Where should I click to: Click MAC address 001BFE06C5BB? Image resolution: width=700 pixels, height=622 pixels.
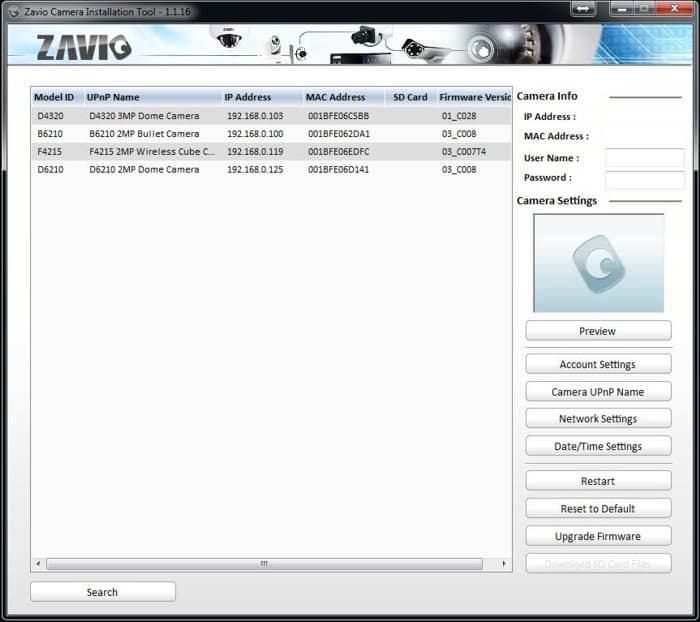pos(338,116)
